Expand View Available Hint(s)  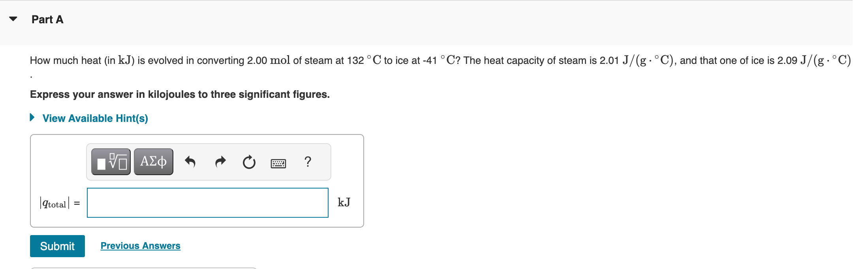pyautogui.click(x=32, y=118)
